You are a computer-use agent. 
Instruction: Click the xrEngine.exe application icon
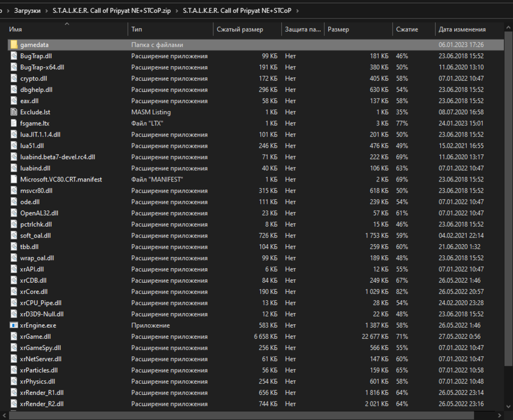coord(14,325)
